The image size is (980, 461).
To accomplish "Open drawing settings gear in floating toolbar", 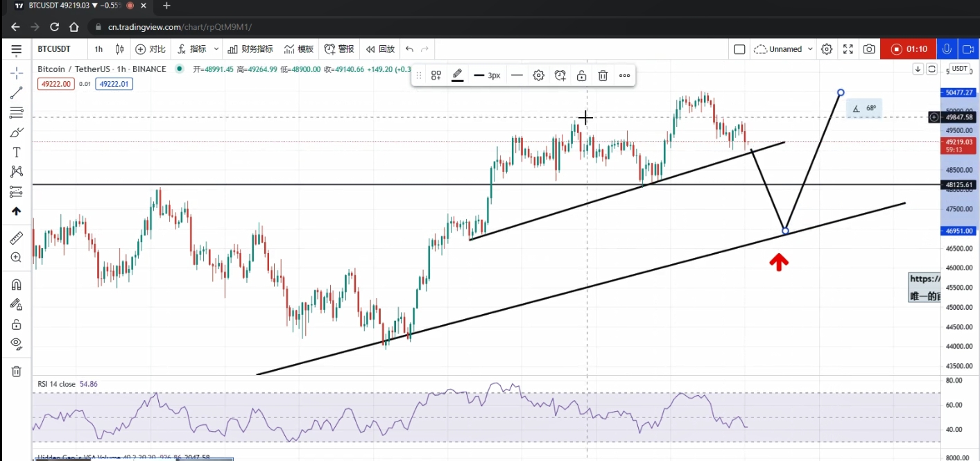I will click(538, 76).
